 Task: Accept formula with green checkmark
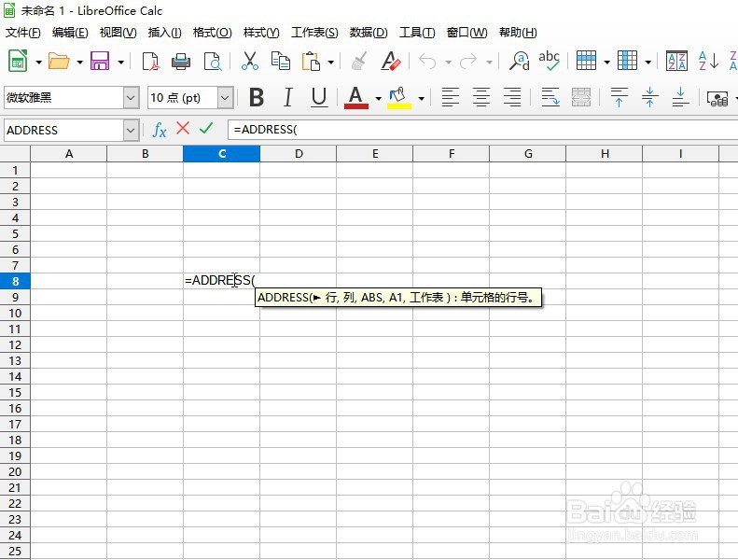pos(206,128)
